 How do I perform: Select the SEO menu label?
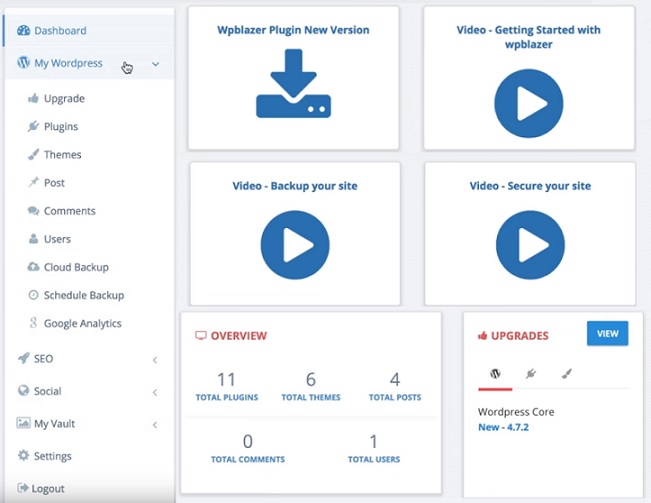pos(44,359)
